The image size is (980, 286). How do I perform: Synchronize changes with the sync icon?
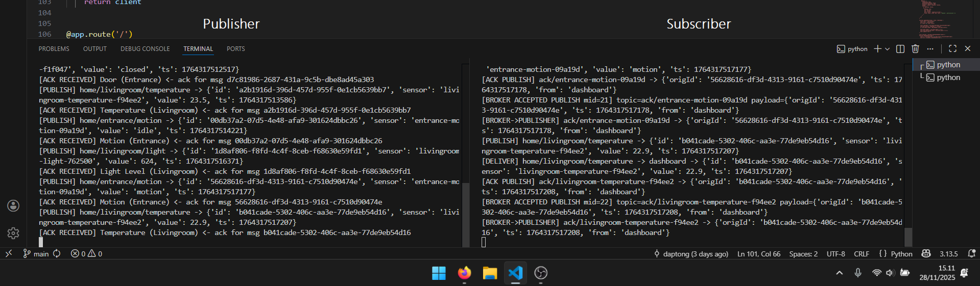[57, 253]
